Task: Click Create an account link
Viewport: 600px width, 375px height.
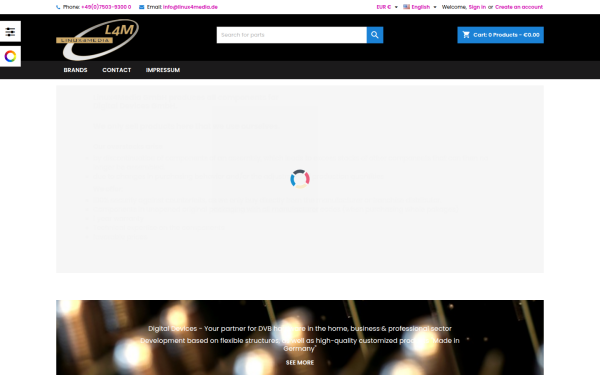Action: [x=519, y=7]
